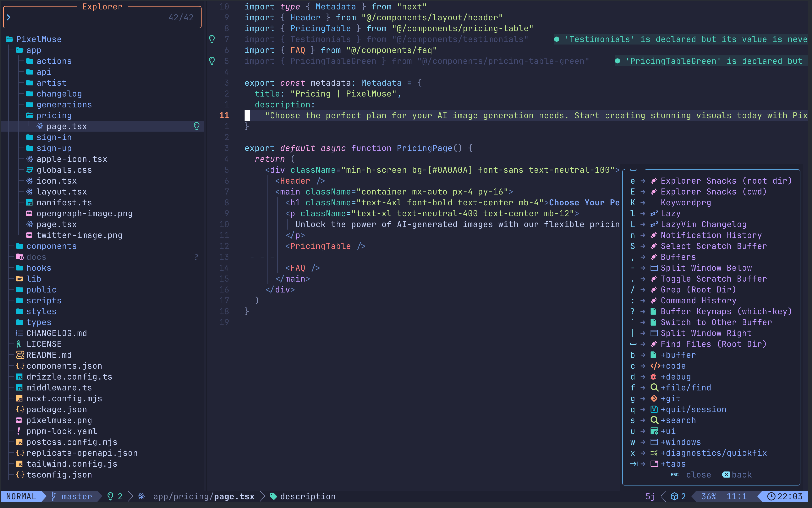Open twitter-image.png in the explorer
The image size is (812, 508).
coord(80,235)
